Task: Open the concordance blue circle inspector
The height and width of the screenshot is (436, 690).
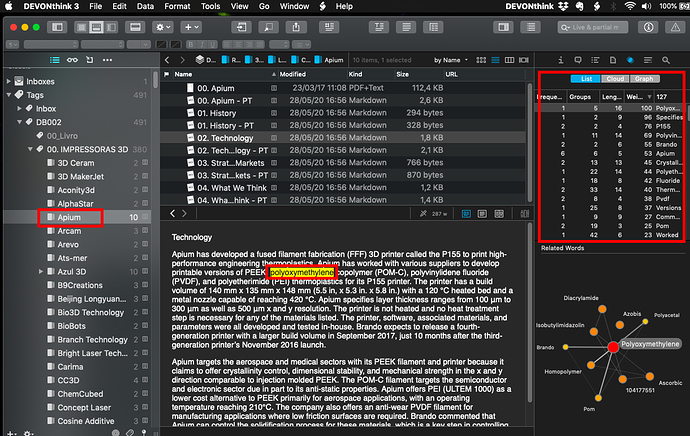Action: 630,60
